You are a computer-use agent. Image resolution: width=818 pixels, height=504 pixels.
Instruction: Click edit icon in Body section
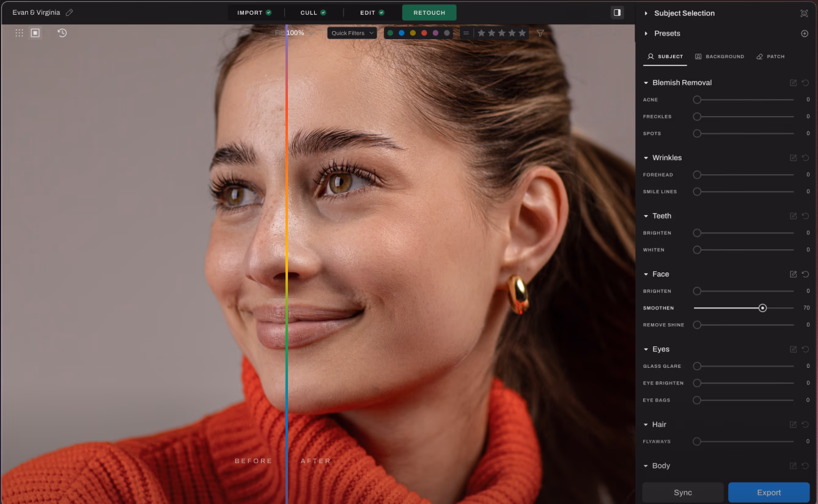click(794, 466)
